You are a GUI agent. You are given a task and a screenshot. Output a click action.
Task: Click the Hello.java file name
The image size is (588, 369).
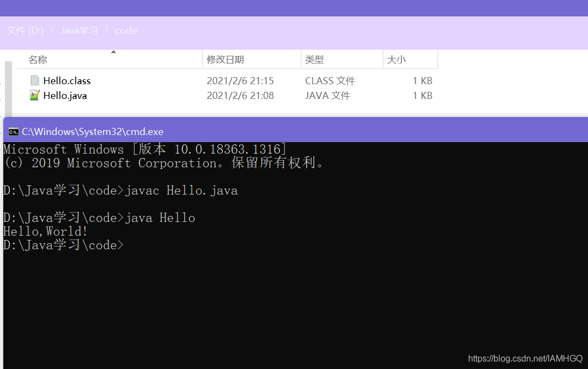pyautogui.click(x=65, y=96)
